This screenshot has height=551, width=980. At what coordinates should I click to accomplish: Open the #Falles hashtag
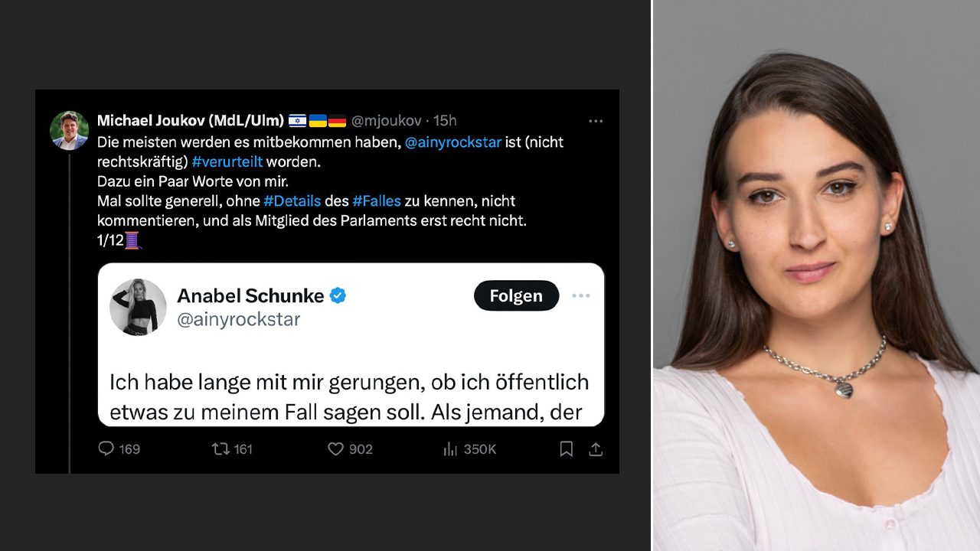point(377,201)
